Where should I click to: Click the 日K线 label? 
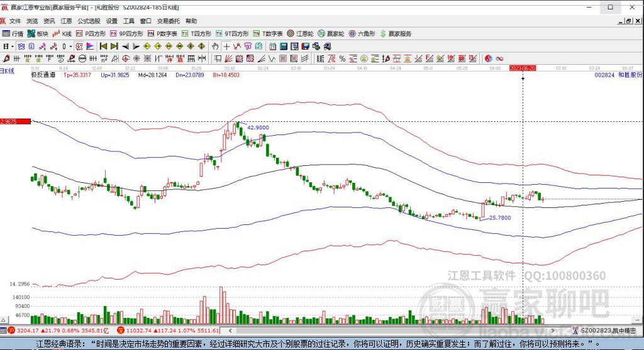pyautogui.click(x=7, y=71)
